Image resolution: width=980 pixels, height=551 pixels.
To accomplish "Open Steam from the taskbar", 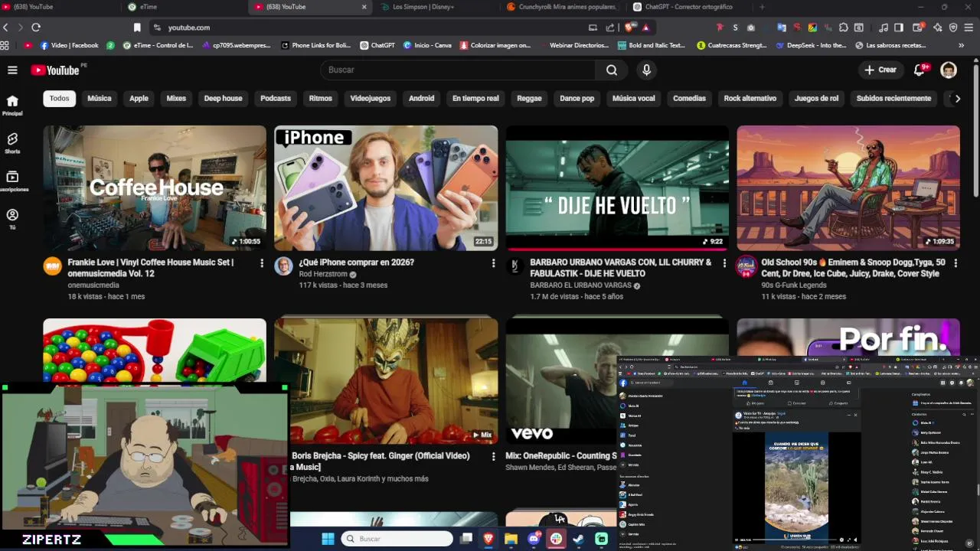I will (x=579, y=539).
